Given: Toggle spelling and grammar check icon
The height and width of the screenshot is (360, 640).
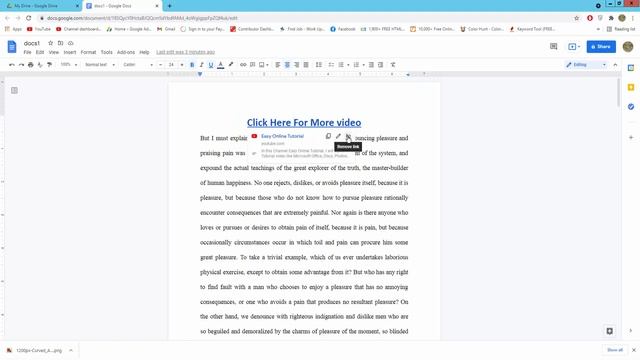Looking at the screenshot, I should tap(40, 65).
